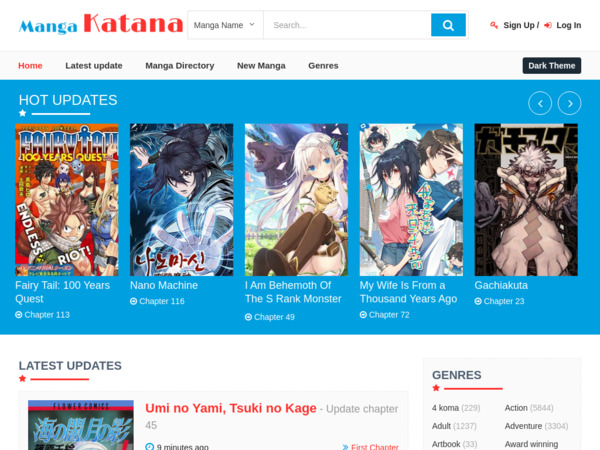Screen dimensions: 600x450
Task: Open Umi no Yami cover thumbnail
Action: [81, 425]
